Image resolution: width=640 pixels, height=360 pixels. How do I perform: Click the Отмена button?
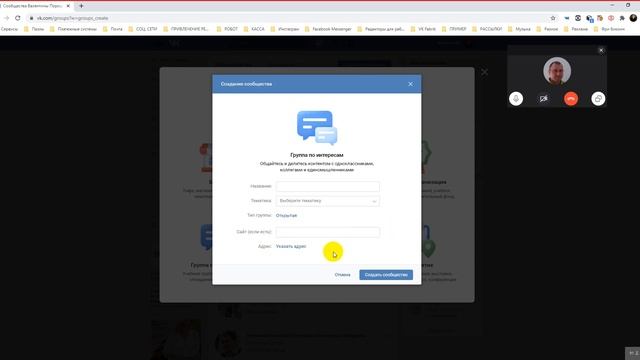342,275
